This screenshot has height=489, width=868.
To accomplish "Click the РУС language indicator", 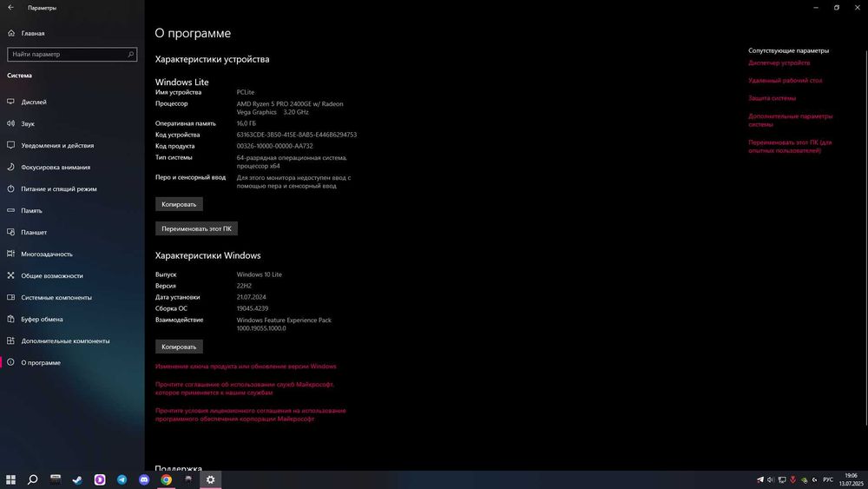I will tap(828, 479).
